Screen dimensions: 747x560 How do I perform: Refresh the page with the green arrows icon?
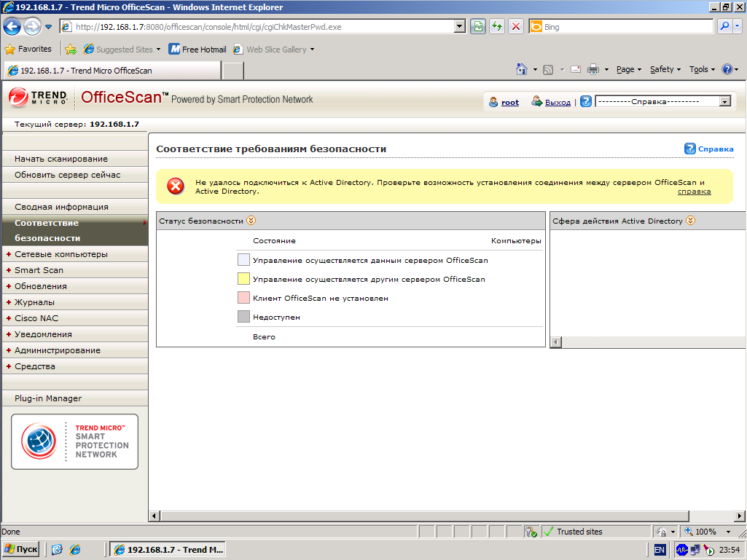click(x=497, y=27)
